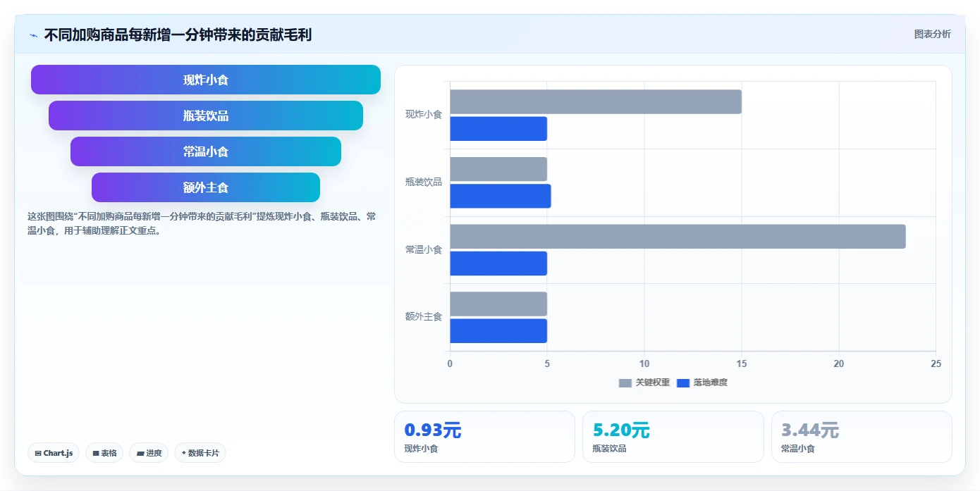
Task: Click the gray 关键权重 bar for 额外主食
Action: (x=498, y=304)
